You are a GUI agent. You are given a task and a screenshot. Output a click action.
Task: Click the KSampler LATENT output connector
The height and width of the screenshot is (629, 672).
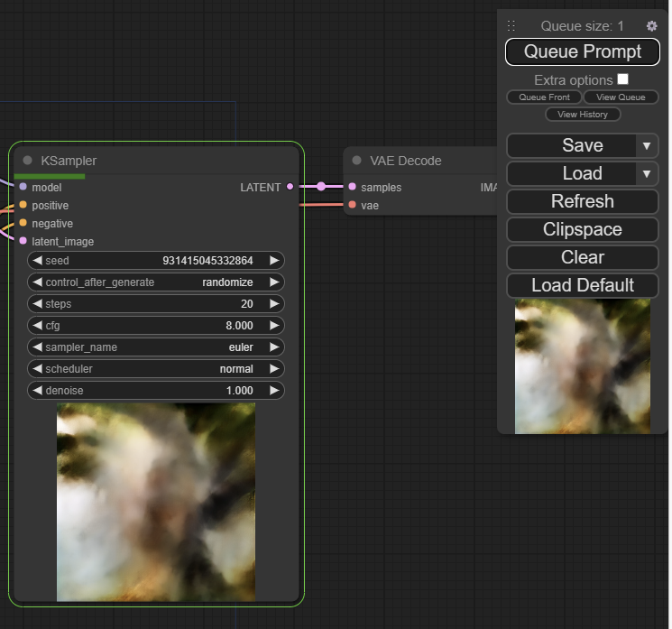pyautogui.click(x=290, y=187)
